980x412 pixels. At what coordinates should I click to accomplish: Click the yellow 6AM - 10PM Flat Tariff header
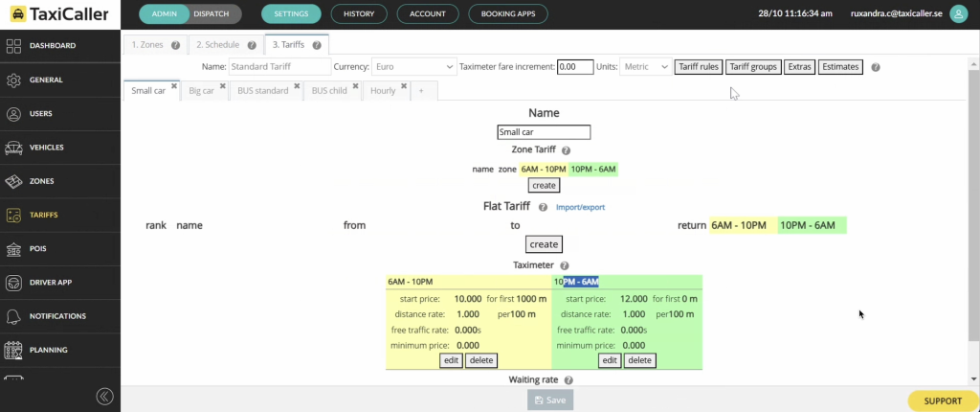tap(743, 225)
